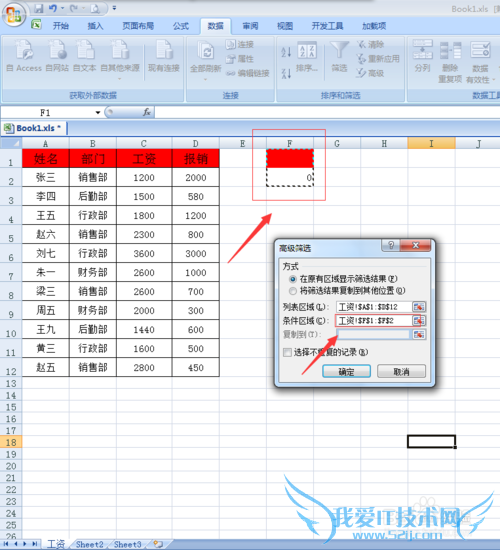
Task: Collapse dialog for criteria range selection
Action: (x=419, y=320)
